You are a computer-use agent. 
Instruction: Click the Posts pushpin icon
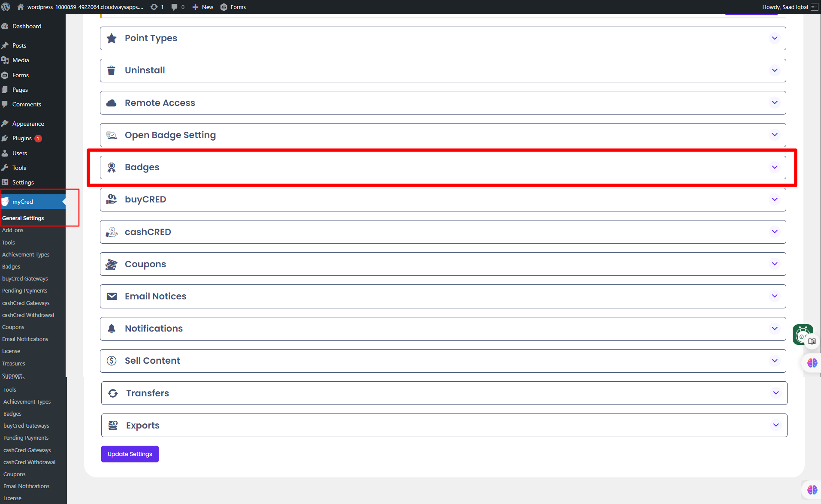click(5, 45)
